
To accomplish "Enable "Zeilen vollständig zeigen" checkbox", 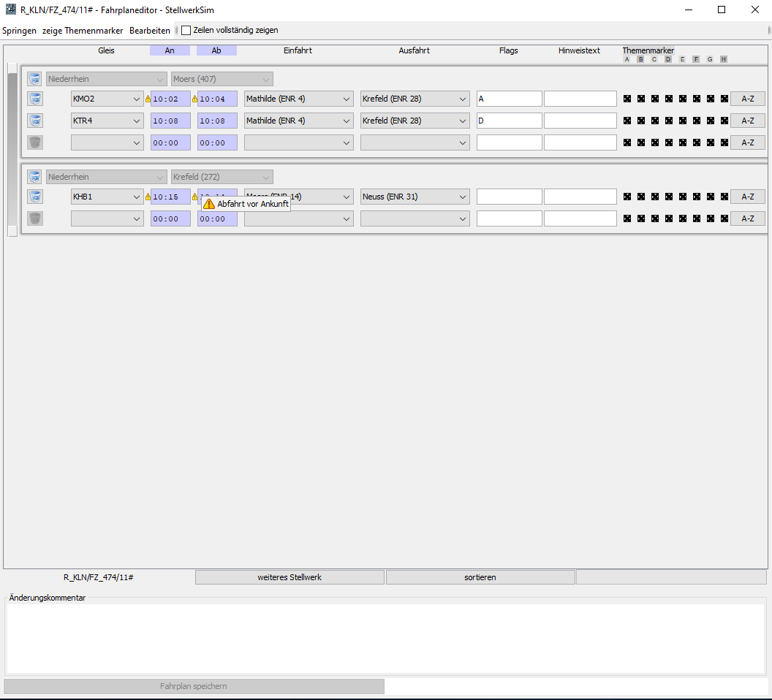I will click(x=186, y=31).
